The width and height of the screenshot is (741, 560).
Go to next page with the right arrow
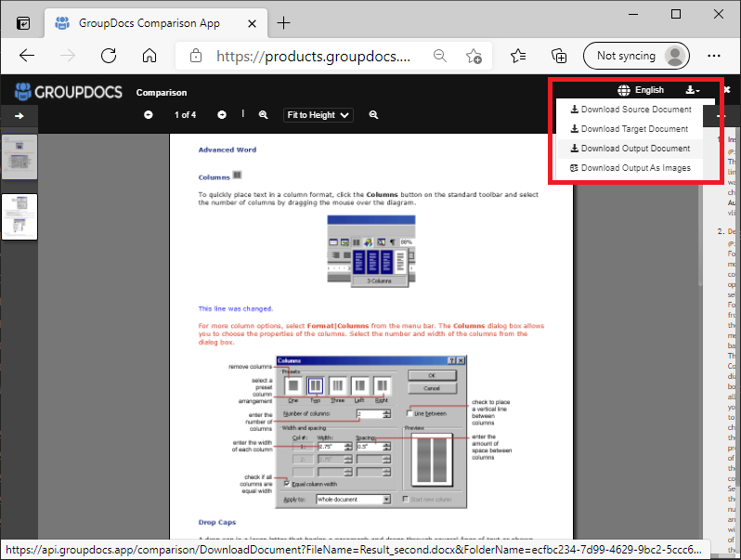[222, 115]
